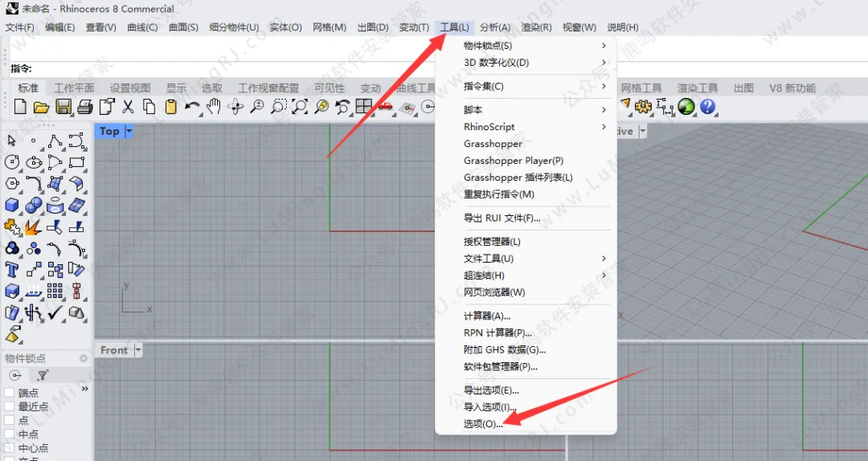Select the Circle tool in sidebar
This screenshot has height=461, width=868.
(x=11, y=162)
